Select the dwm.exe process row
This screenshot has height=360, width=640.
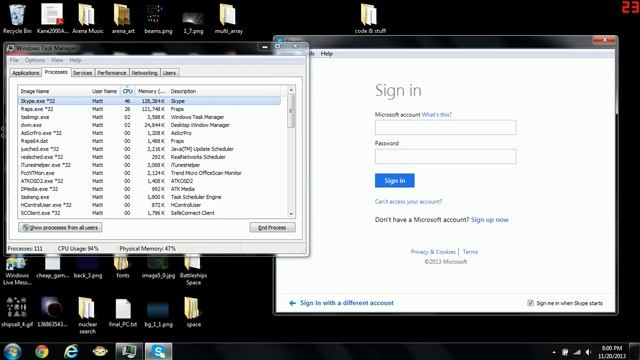[149, 125]
